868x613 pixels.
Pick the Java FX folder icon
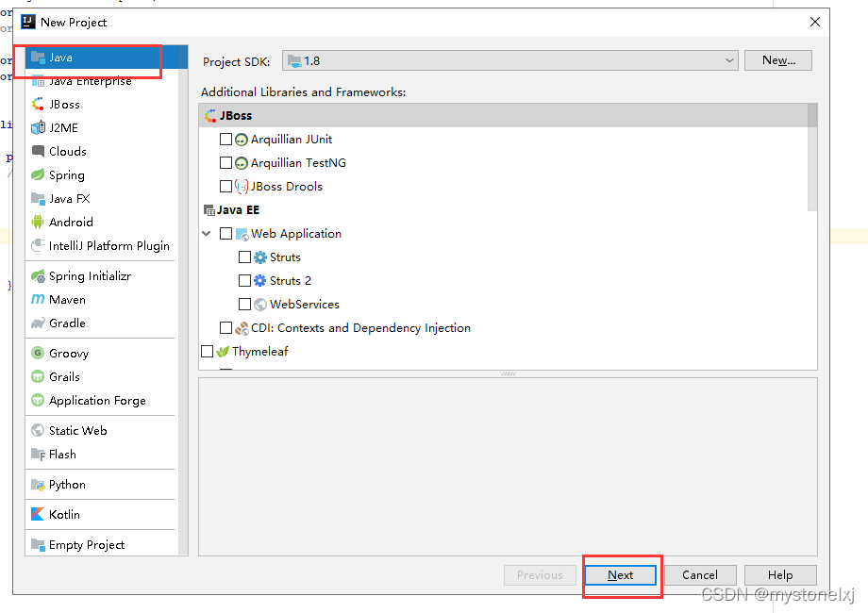[38, 199]
